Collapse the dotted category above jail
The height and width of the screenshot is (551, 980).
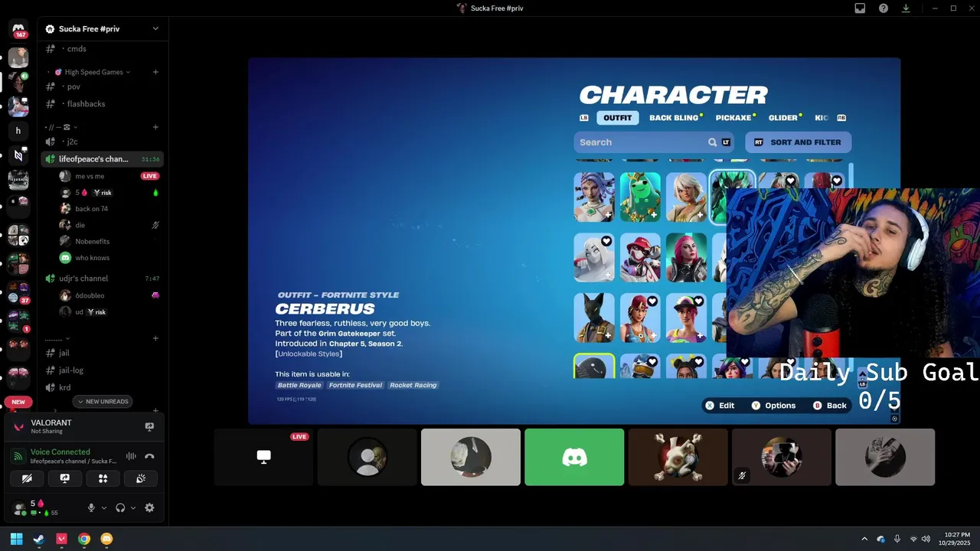coord(57,338)
